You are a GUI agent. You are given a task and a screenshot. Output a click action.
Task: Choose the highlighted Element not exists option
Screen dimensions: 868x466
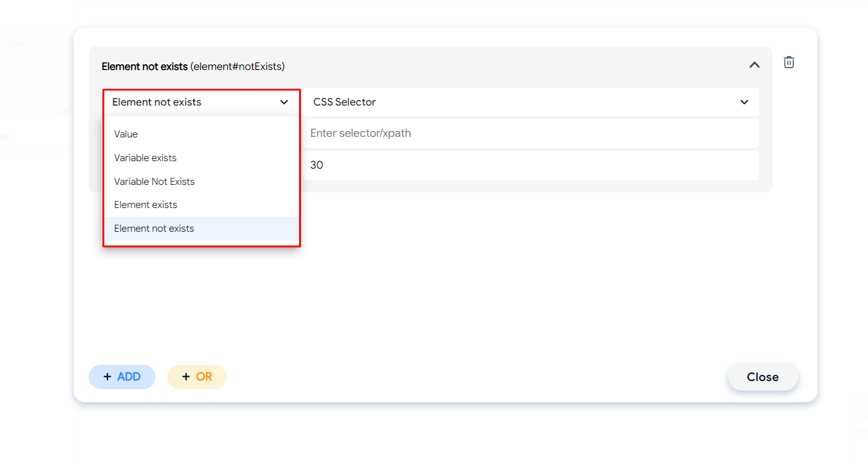point(154,229)
